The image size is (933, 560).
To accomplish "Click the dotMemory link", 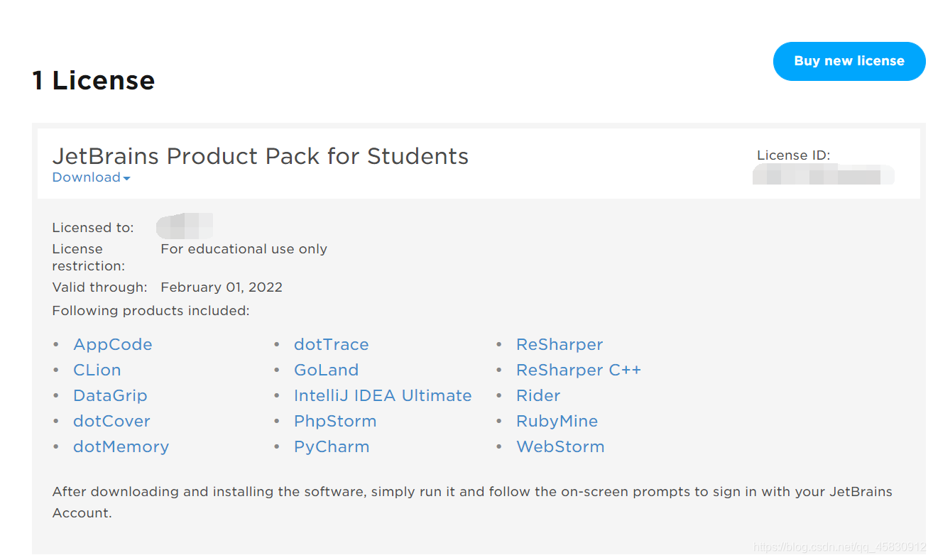I will [x=121, y=447].
